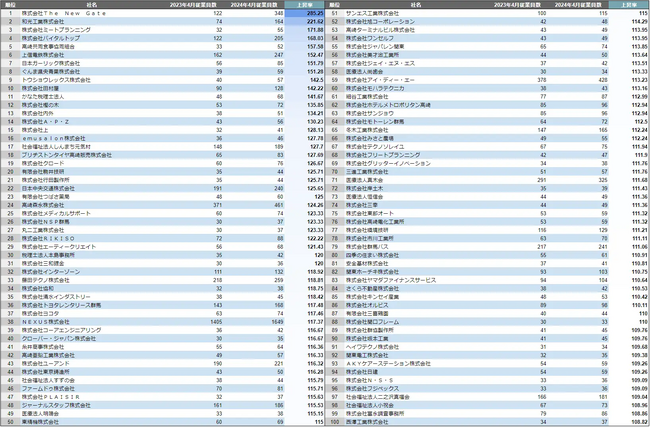Select growth rate value 221.62
Image resolution: width=650 pixels, height=428 pixels.
click(315, 22)
